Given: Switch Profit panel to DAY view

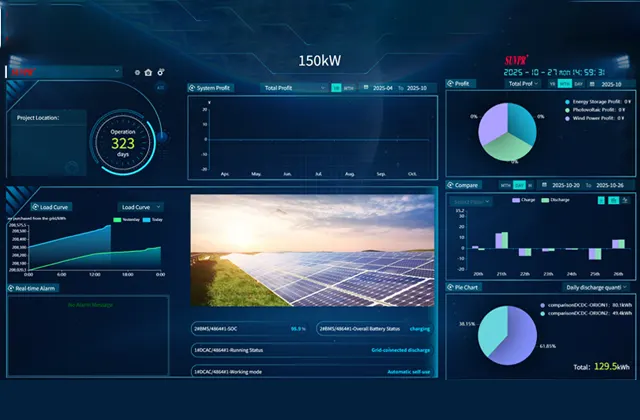Looking at the screenshot, I should pyautogui.click(x=577, y=84).
